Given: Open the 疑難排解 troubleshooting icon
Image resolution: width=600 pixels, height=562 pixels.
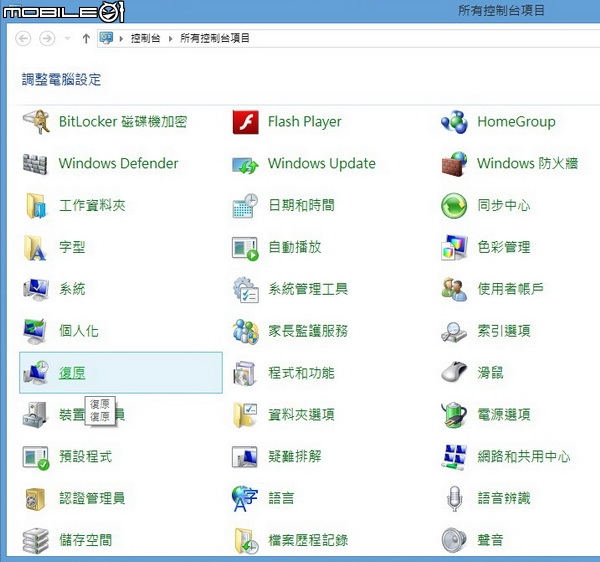Looking at the screenshot, I should click(245, 457).
